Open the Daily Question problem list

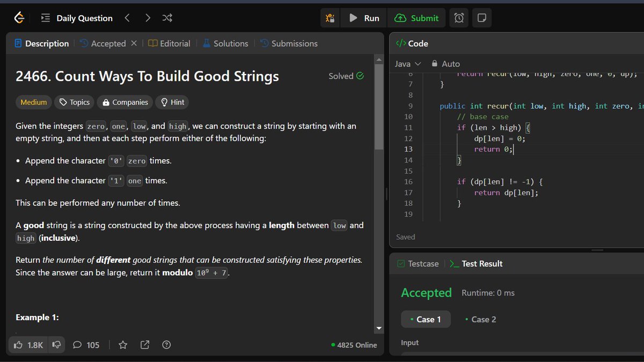pyautogui.click(x=77, y=18)
